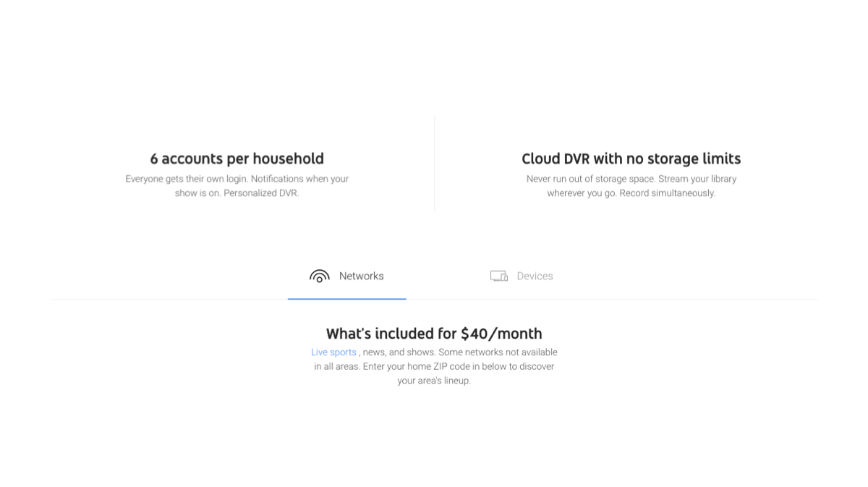868x487 pixels.
Task: Click "Stream your library" in the Cloud DVR description
Action: (697, 179)
